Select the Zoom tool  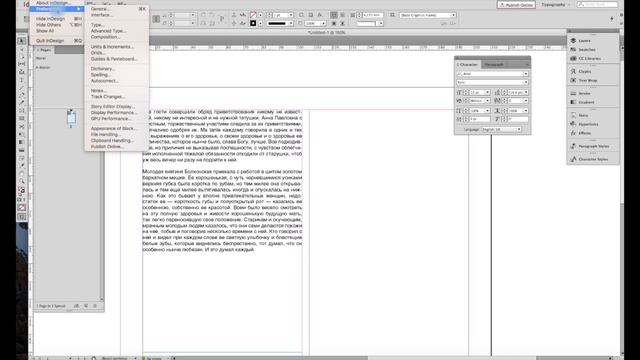[x=22, y=181]
